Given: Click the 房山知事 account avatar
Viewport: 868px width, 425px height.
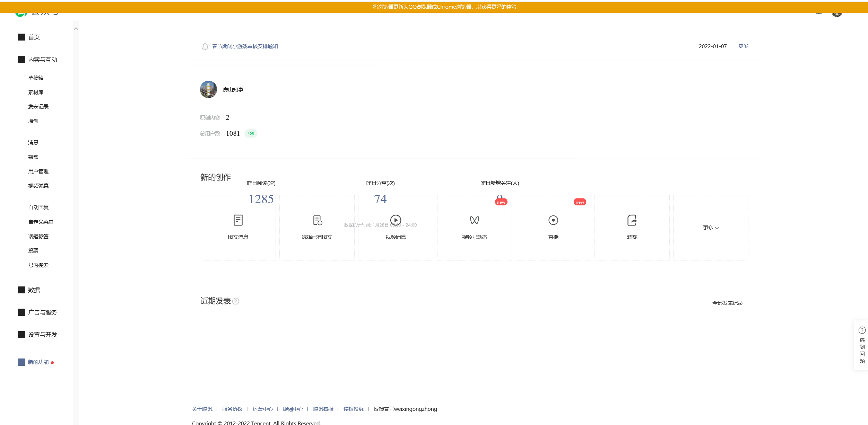Looking at the screenshot, I should (x=208, y=90).
